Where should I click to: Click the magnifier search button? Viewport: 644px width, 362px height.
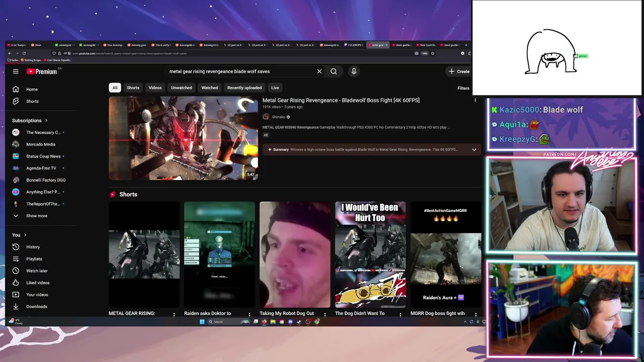point(334,71)
